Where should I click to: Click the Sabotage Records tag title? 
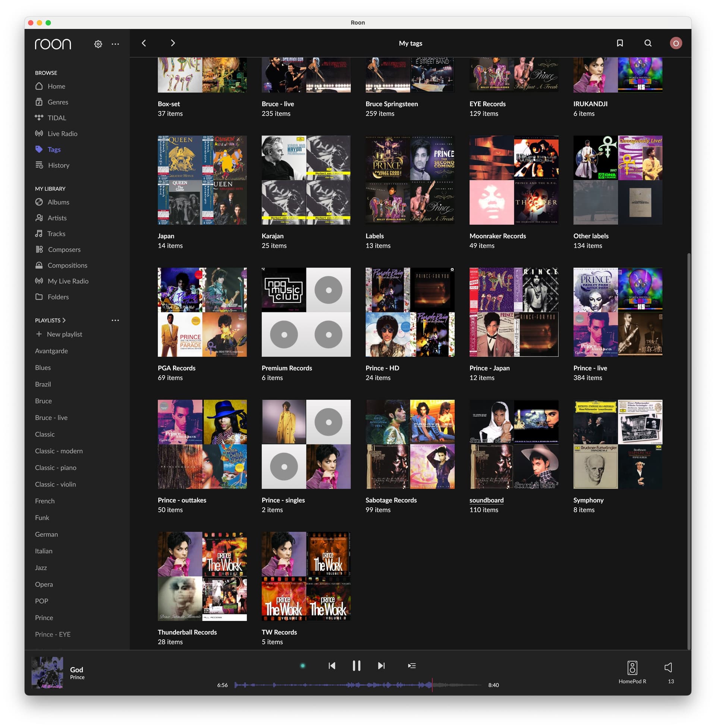click(x=391, y=500)
